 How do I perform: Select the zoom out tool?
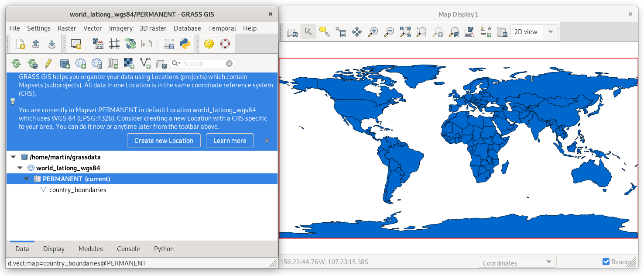coord(389,32)
